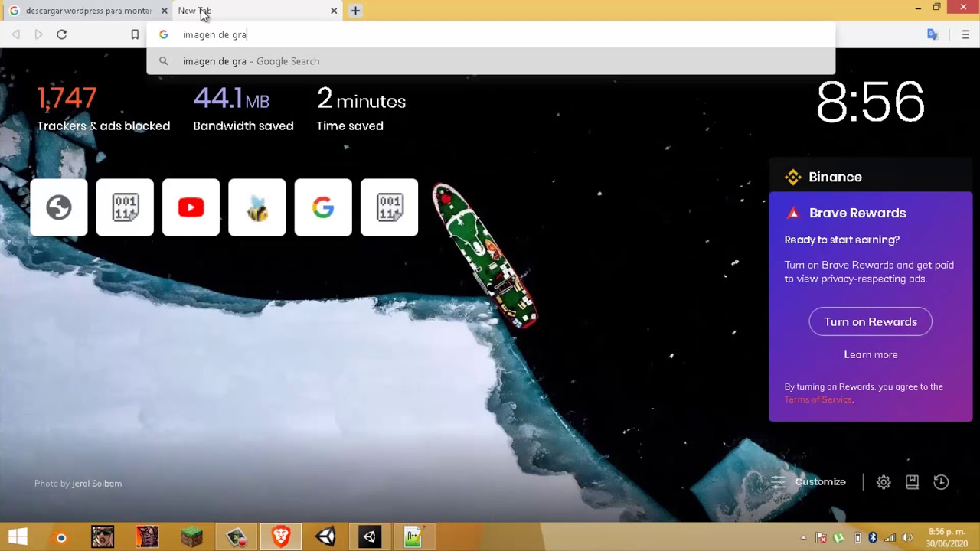This screenshot has width=980, height=551.
Task: Click the Google icon in address bar
Action: (163, 34)
